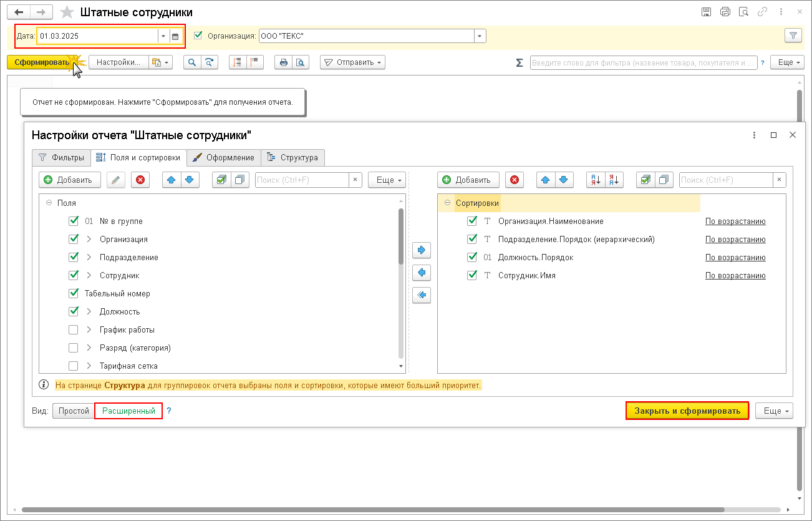Uncheck the Табельный номер field checkbox
This screenshot has height=521, width=812.
pos(74,293)
